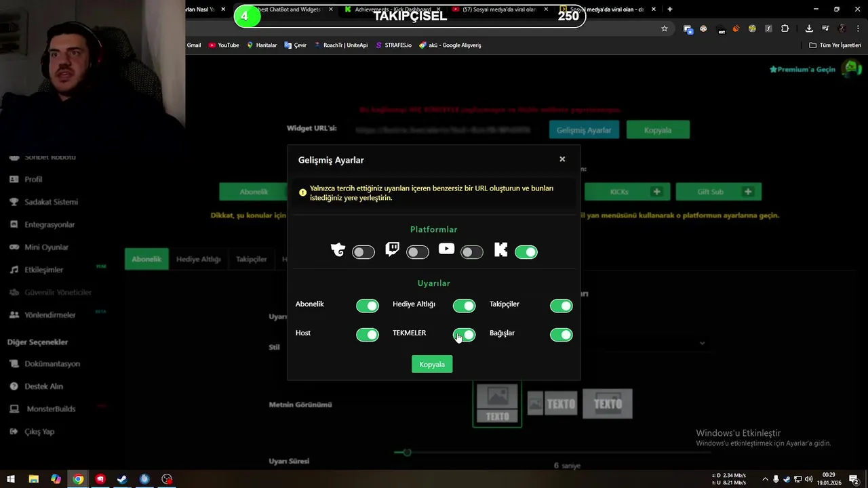
Task: Open Gelişmiş Ayarlar button beside Widget URL
Action: [x=584, y=129]
